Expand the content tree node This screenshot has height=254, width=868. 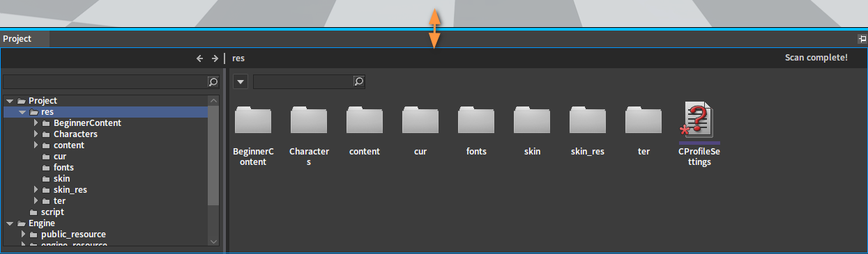coord(36,145)
